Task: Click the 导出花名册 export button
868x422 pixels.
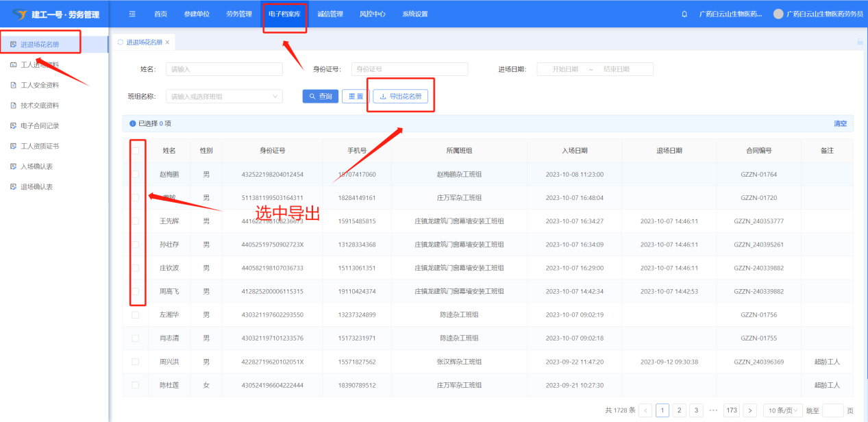Action: click(400, 97)
